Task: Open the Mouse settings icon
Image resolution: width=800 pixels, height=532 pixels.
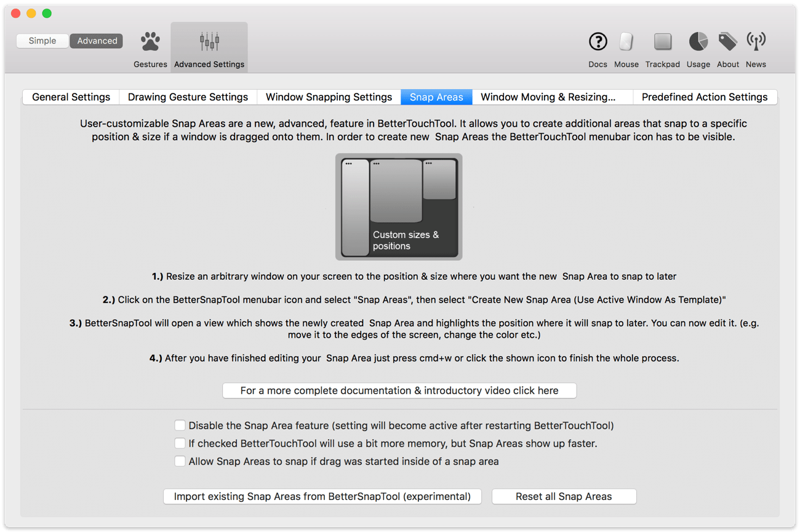Action: [x=626, y=42]
